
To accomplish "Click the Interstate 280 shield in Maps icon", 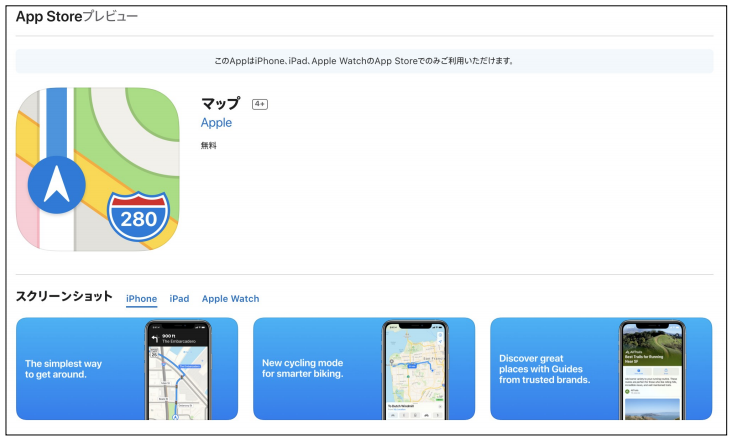I will click(x=138, y=214).
